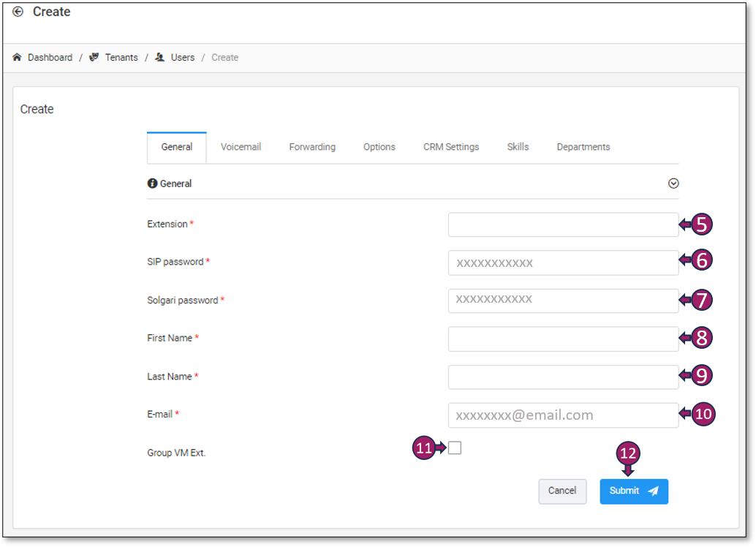This screenshot has height=547, width=756.
Task: Click the First Name text box
Action: pyautogui.click(x=563, y=339)
